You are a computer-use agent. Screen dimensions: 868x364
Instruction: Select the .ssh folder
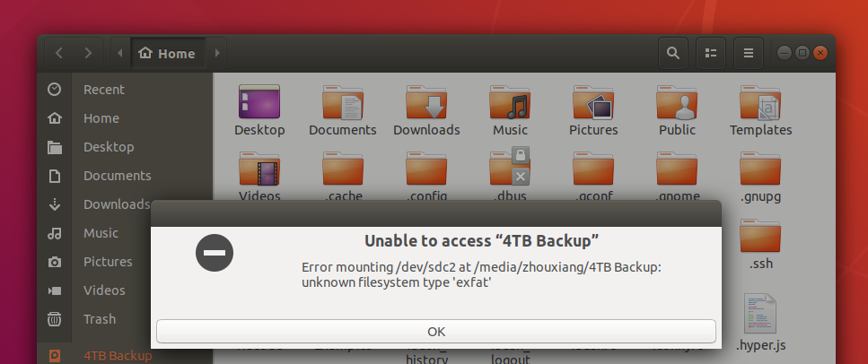[x=760, y=245]
